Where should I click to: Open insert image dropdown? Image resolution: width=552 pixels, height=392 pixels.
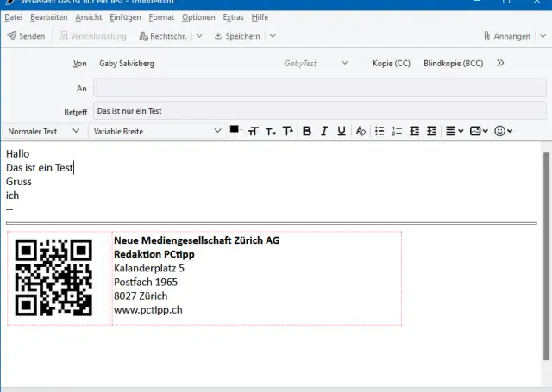point(479,131)
